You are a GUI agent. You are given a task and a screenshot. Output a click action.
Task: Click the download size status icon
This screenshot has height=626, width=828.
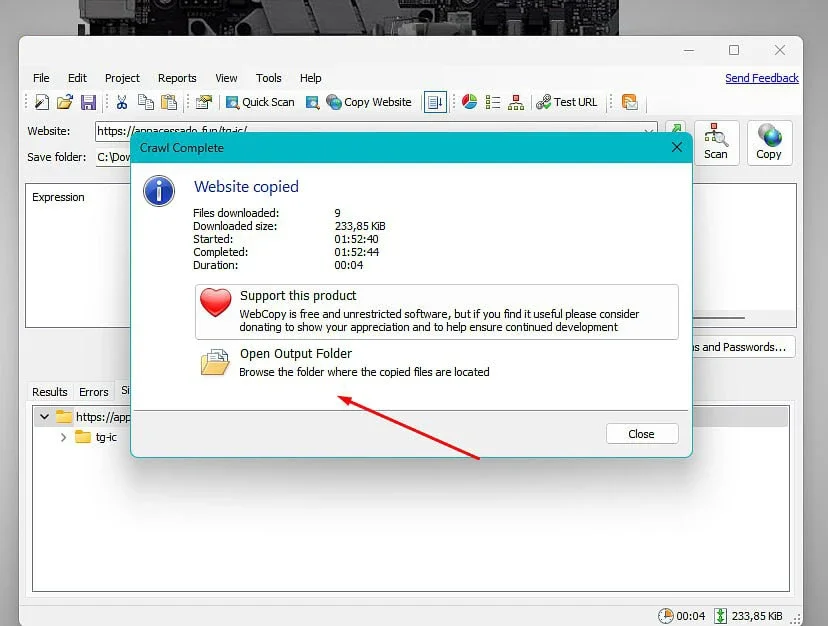click(x=720, y=616)
